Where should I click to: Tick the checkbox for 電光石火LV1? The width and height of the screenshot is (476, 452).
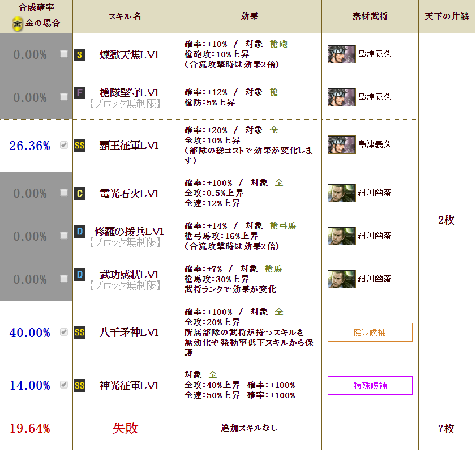[64, 193]
